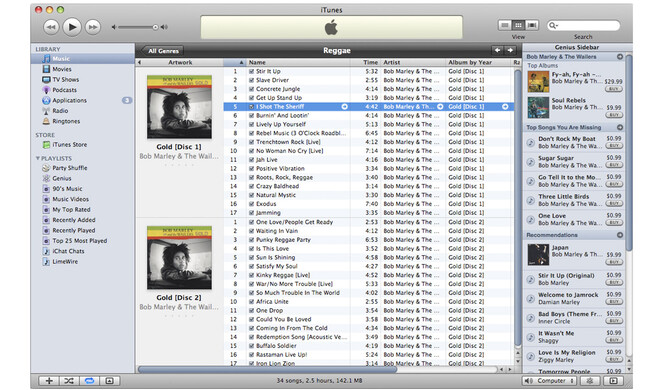Buy the song Three Little Birds
Viewport: 660px width, 390px height.
(614, 204)
